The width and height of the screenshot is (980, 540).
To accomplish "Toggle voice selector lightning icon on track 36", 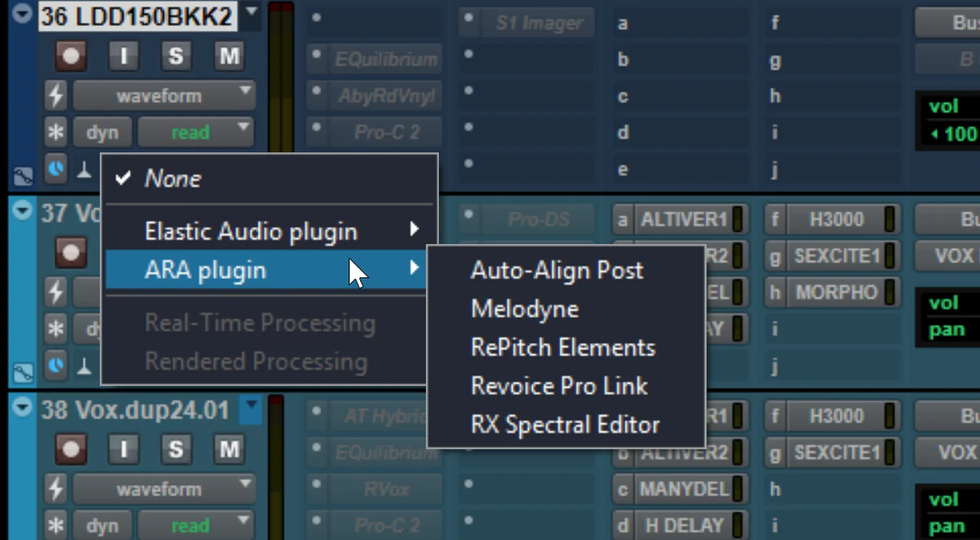I will coord(55,96).
